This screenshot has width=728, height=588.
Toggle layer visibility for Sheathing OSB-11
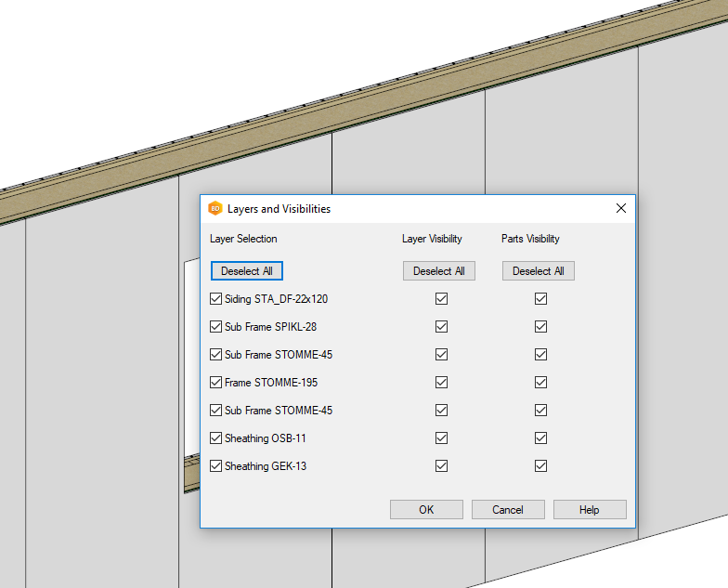(x=441, y=438)
